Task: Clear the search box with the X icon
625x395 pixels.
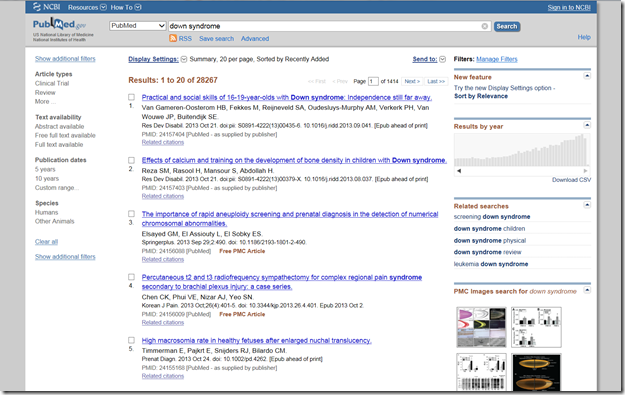Action: click(485, 26)
